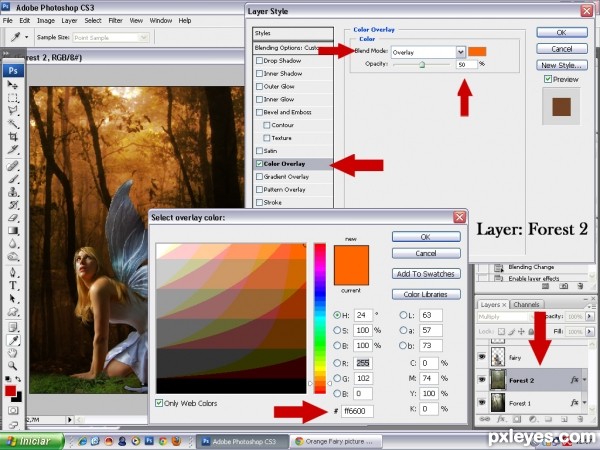
Task: Select the Pen tool
Action: click(x=13, y=272)
